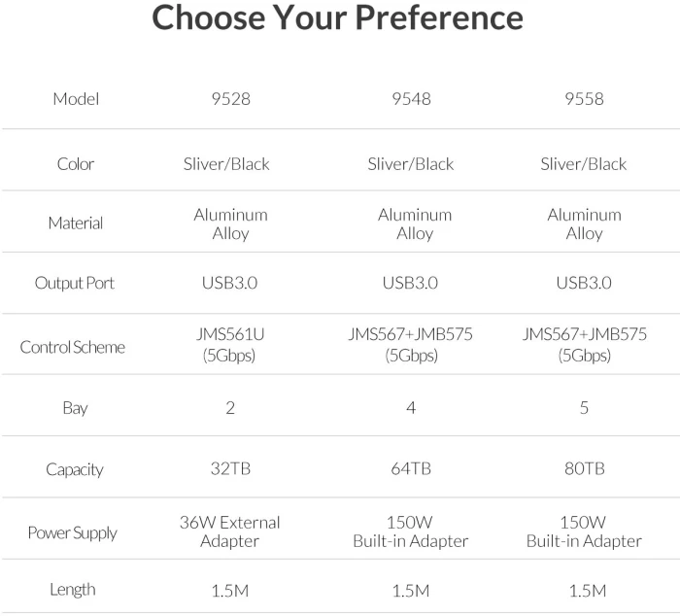Click the Bay row label
This screenshot has height=616, width=680.
coord(75,408)
